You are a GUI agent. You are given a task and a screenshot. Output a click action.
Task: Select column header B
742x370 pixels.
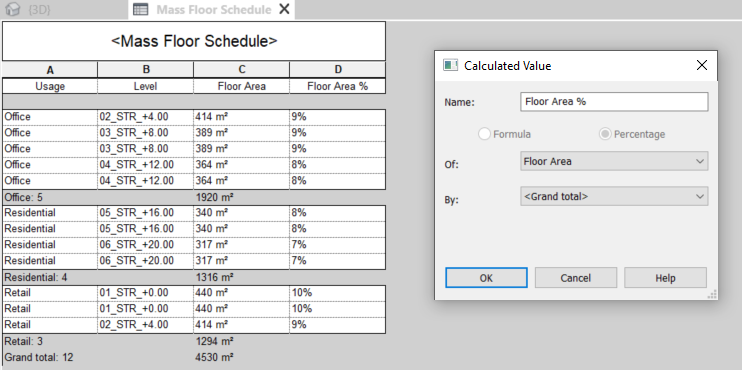[x=146, y=70]
